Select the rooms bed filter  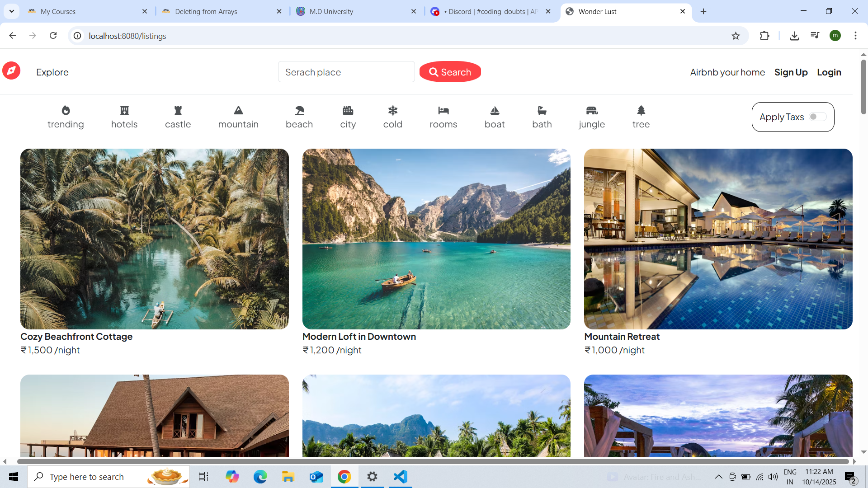443,110
